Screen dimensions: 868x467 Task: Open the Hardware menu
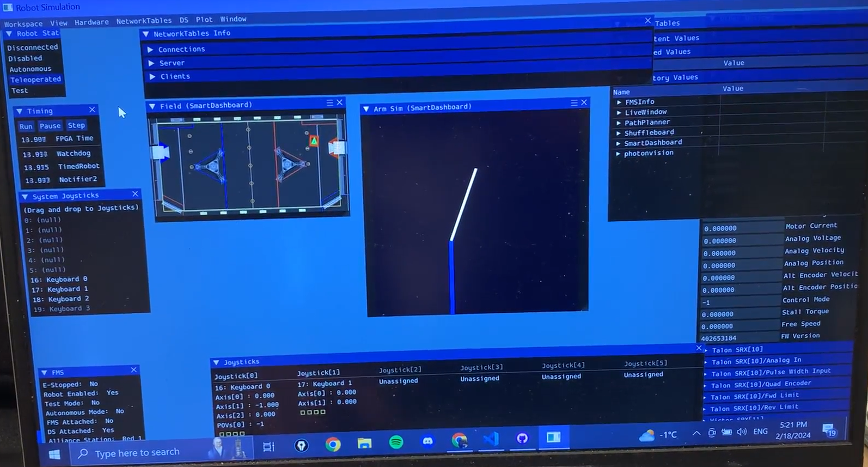click(91, 22)
